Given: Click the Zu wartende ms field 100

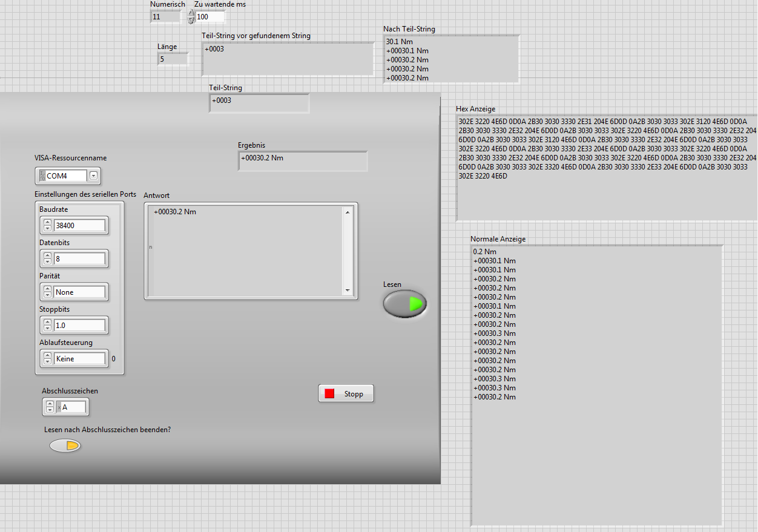Looking at the screenshot, I should click(x=209, y=16).
